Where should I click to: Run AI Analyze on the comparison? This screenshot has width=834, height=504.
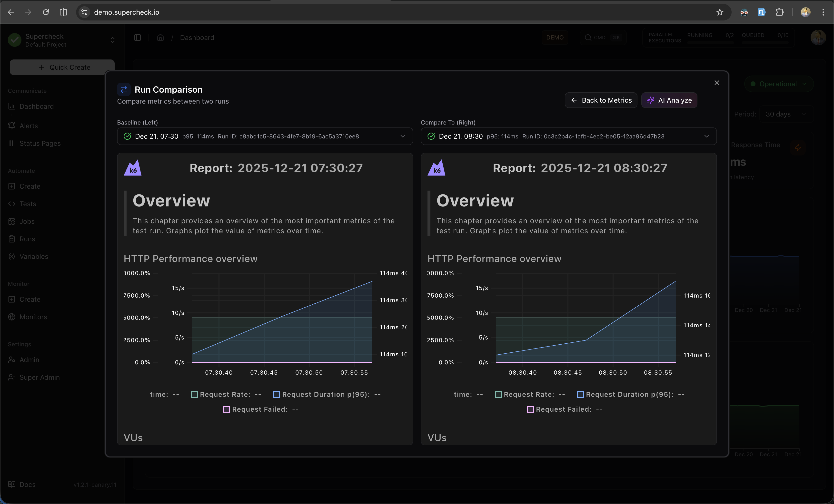[669, 100]
